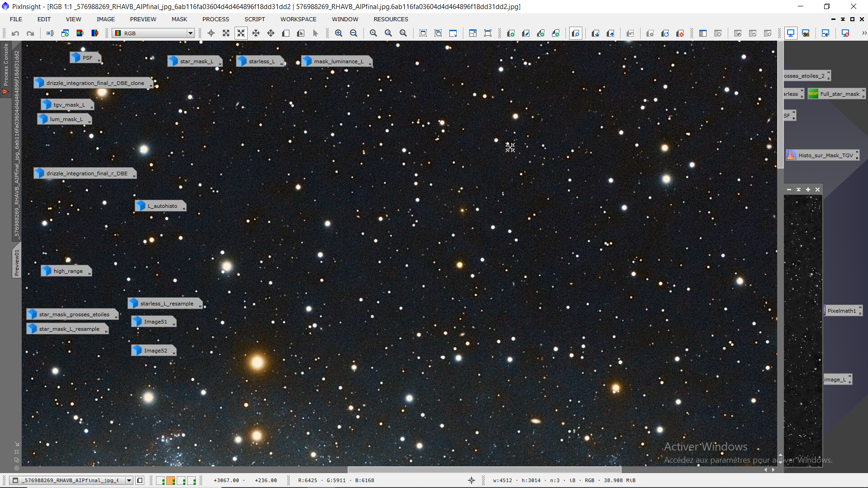Image resolution: width=868 pixels, height=488 pixels.
Task: Click the Zoom In magnifier icon
Action: pyautogui.click(x=339, y=33)
